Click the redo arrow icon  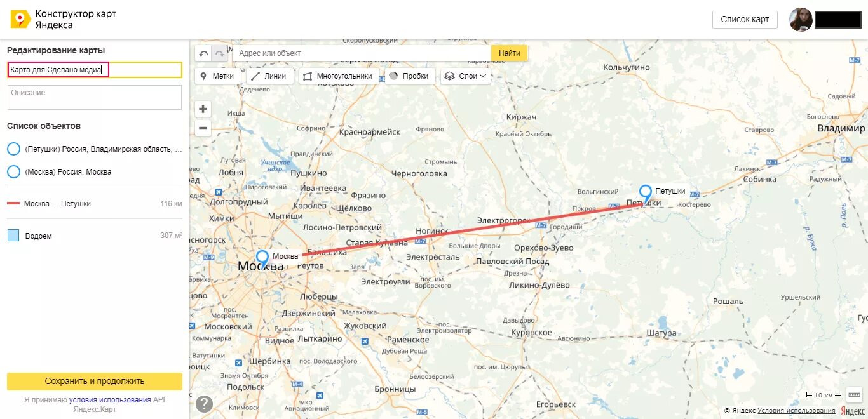(219, 54)
